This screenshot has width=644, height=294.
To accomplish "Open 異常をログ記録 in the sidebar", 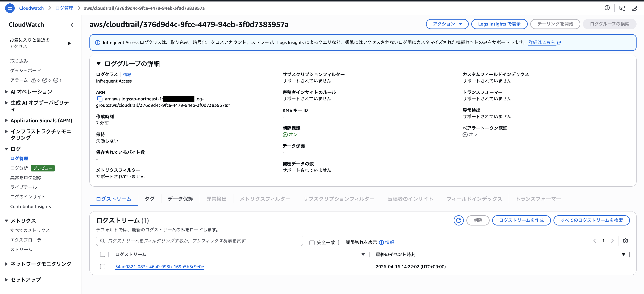I will [26, 178].
